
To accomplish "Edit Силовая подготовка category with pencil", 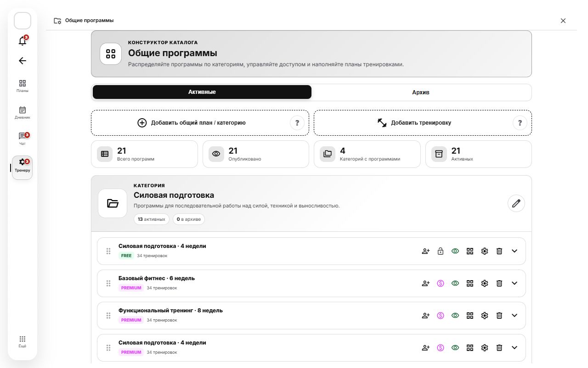I will pyautogui.click(x=516, y=203).
